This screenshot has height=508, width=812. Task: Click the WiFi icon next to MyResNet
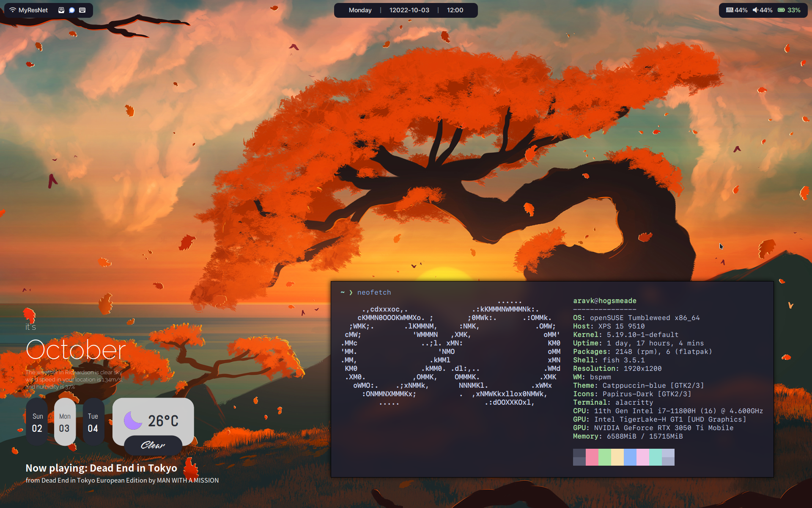[13, 10]
